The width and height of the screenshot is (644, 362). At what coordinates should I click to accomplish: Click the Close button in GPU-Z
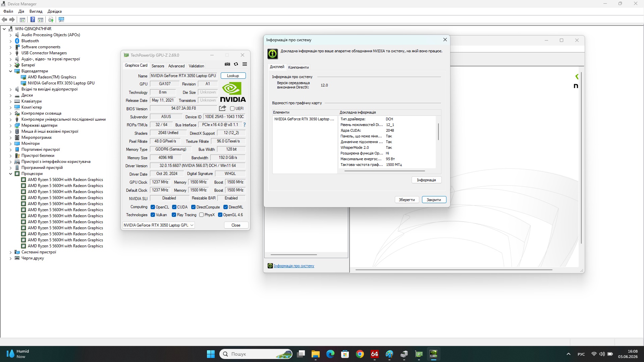tap(236, 225)
